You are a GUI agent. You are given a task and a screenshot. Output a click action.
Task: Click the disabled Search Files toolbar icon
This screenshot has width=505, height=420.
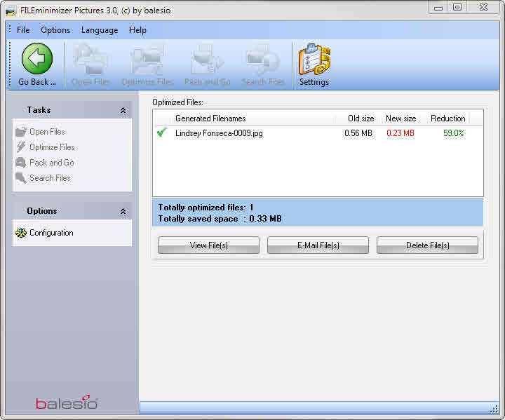pyautogui.click(x=263, y=60)
